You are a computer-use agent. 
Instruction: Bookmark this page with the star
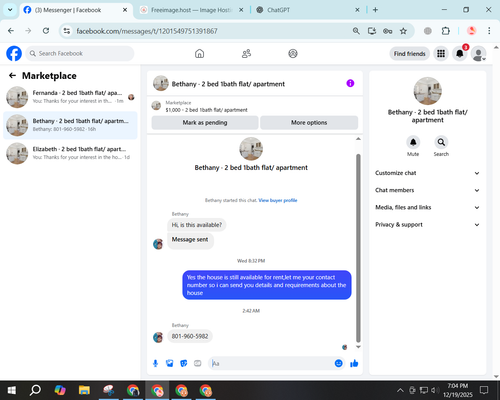pyautogui.click(x=403, y=31)
